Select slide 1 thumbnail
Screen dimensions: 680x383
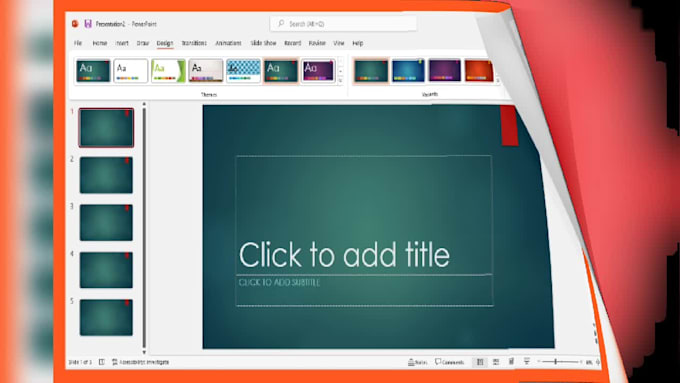(x=106, y=128)
